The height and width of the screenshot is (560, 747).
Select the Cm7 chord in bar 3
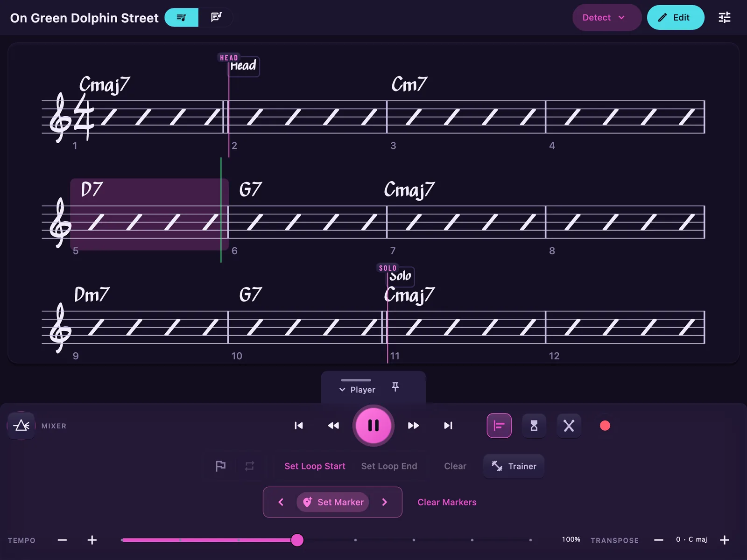(409, 84)
